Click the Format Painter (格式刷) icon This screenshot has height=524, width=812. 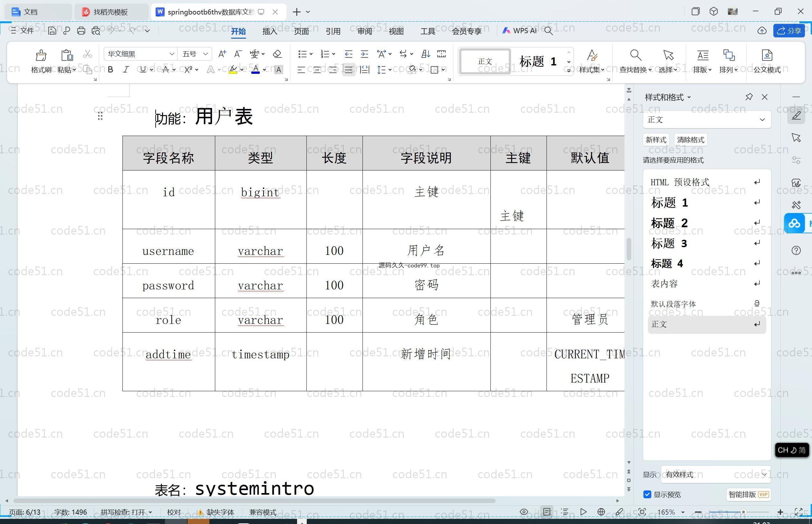(41, 55)
